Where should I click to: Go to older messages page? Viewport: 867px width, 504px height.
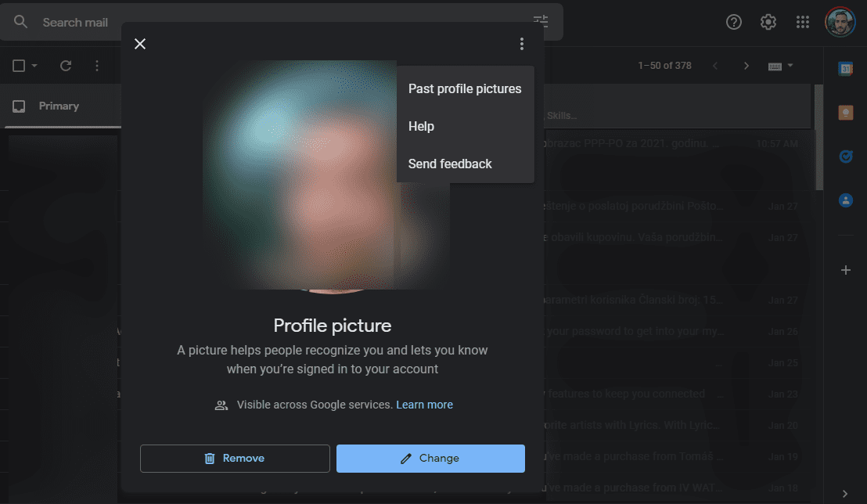(746, 66)
